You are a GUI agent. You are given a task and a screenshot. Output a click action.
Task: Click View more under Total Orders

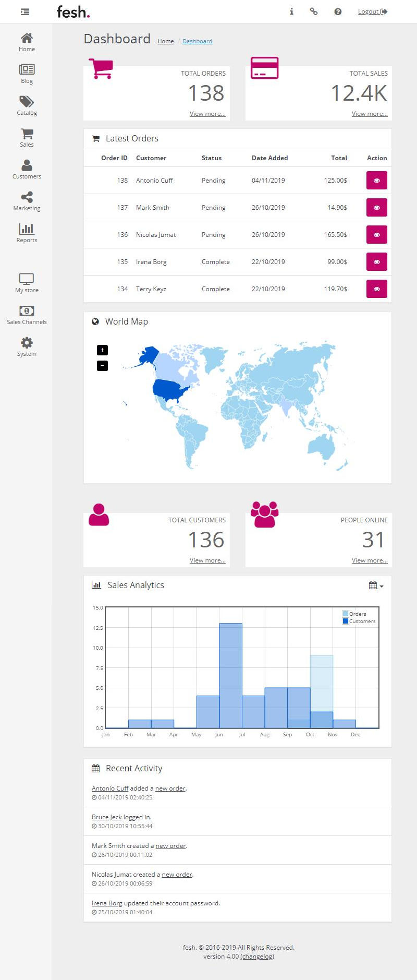click(x=207, y=114)
